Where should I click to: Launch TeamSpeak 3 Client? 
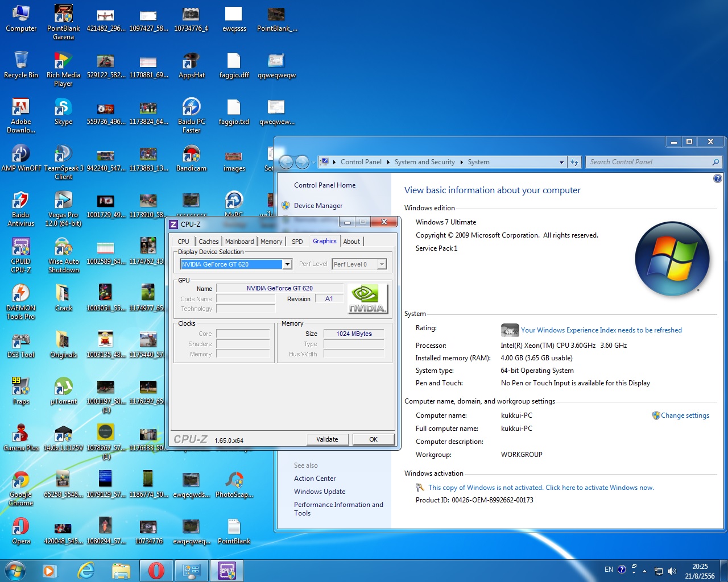click(63, 162)
